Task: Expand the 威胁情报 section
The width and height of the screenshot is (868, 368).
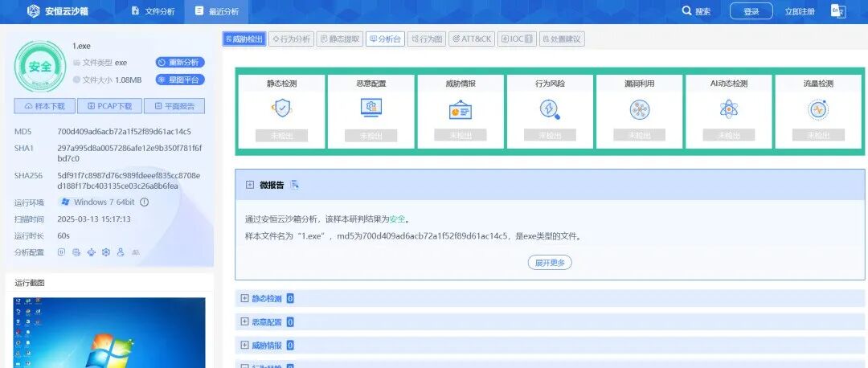Action: [244, 346]
